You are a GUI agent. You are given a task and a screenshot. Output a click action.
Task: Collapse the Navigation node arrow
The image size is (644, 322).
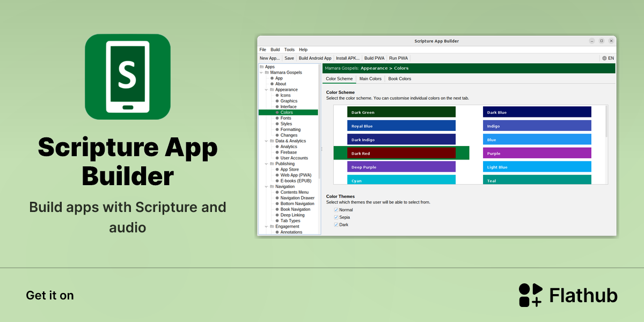266,186
